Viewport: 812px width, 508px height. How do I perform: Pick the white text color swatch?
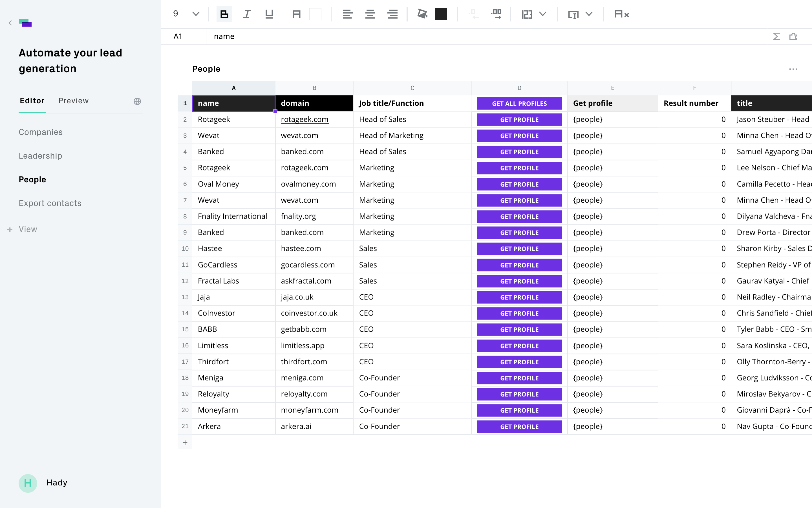coord(315,14)
